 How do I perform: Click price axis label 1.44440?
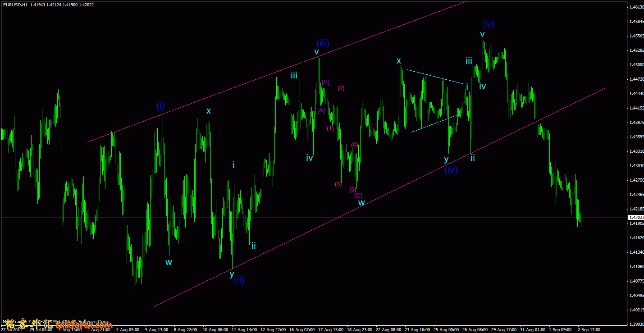tap(636, 94)
